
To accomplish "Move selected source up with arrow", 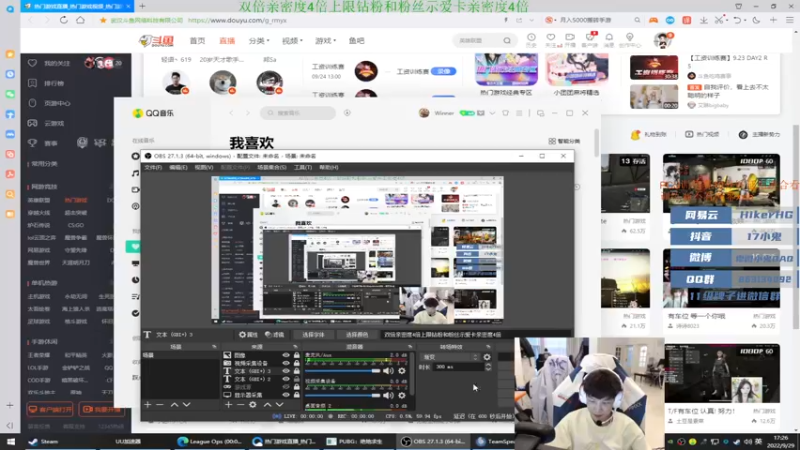I will 267,405.
